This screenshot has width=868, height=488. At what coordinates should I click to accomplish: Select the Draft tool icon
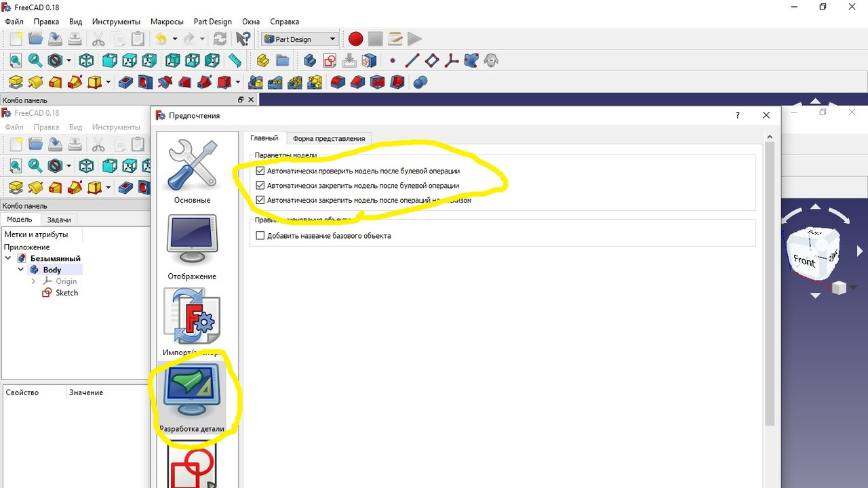click(377, 83)
